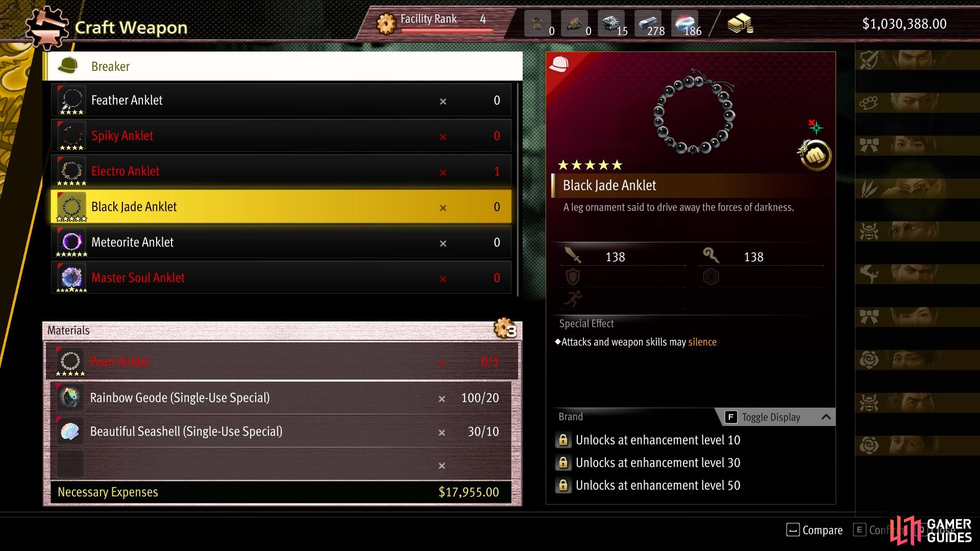The image size is (980, 551).
Task: Select the Meteorite Anklet item icon
Action: tap(71, 242)
